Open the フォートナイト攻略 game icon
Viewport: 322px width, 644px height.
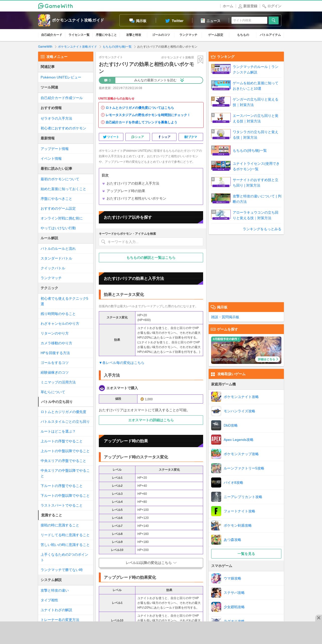[216, 511]
